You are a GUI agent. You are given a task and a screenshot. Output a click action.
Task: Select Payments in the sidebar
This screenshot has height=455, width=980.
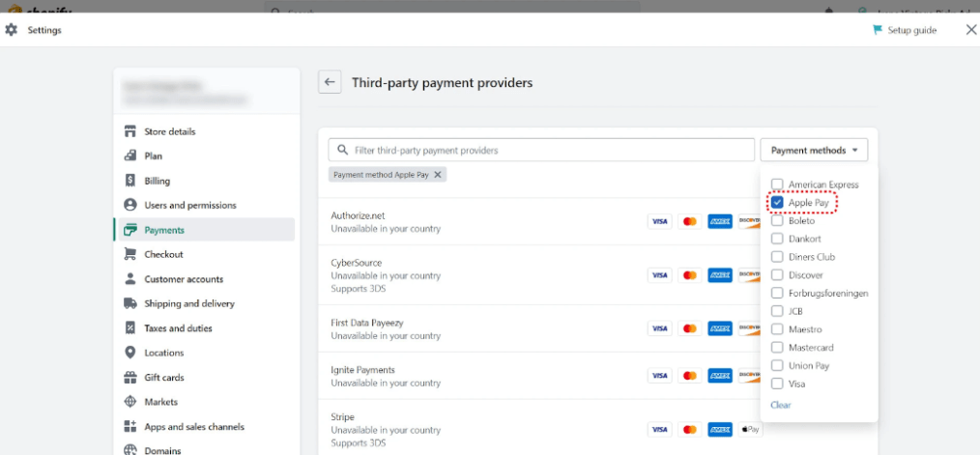pos(204,230)
